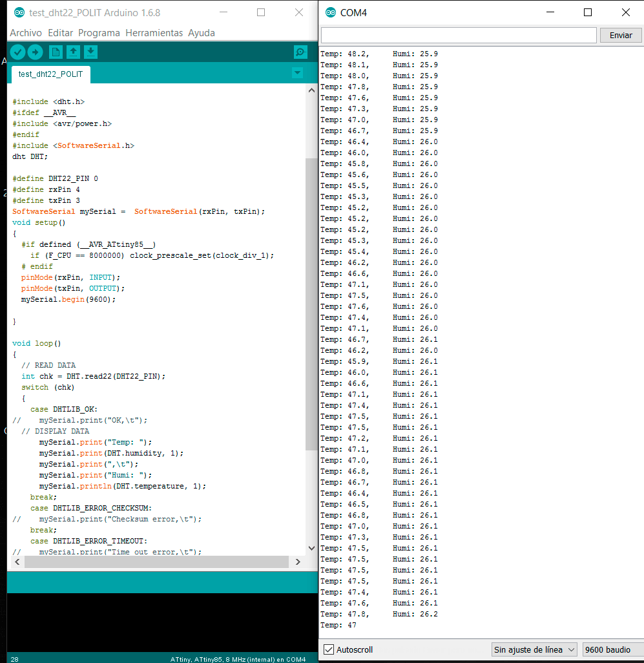Upload sketch with the arrow icon
This screenshot has height=663, width=644.
[x=36, y=52]
